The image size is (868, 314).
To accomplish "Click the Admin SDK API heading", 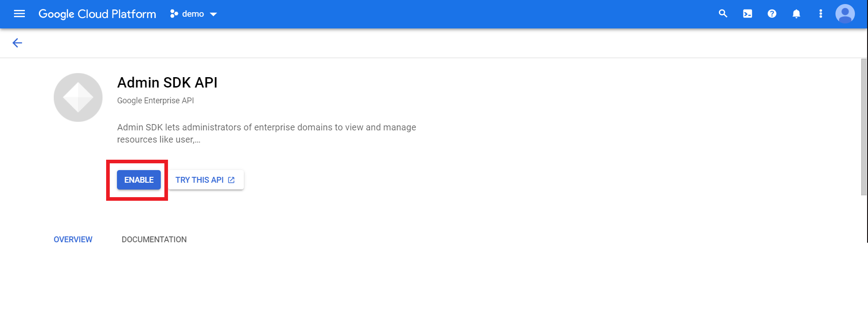I will [167, 83].
